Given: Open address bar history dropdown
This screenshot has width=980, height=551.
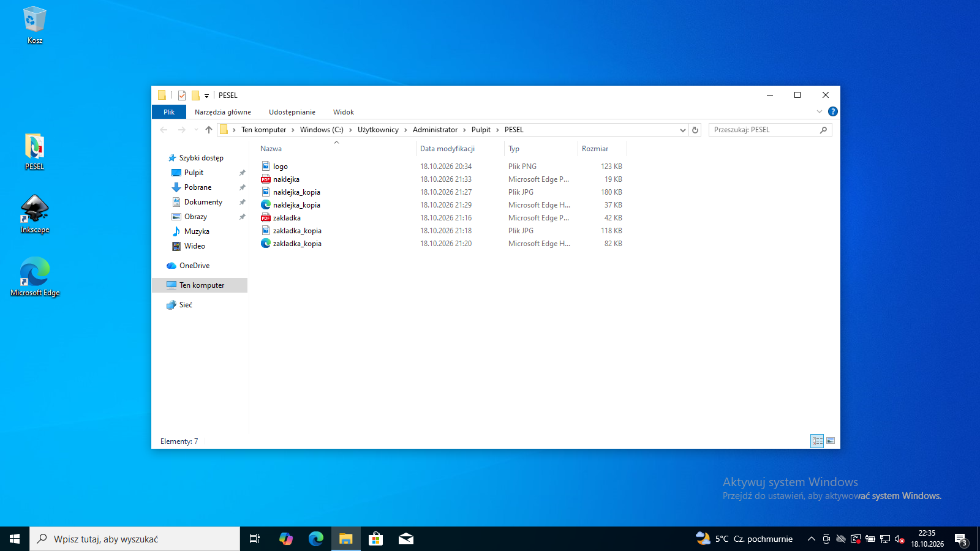Looking at the screenshot, I should 683,130.
